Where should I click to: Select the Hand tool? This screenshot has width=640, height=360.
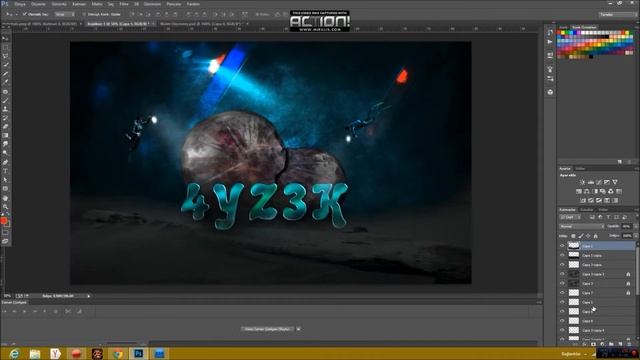click(x=5, y=198)
